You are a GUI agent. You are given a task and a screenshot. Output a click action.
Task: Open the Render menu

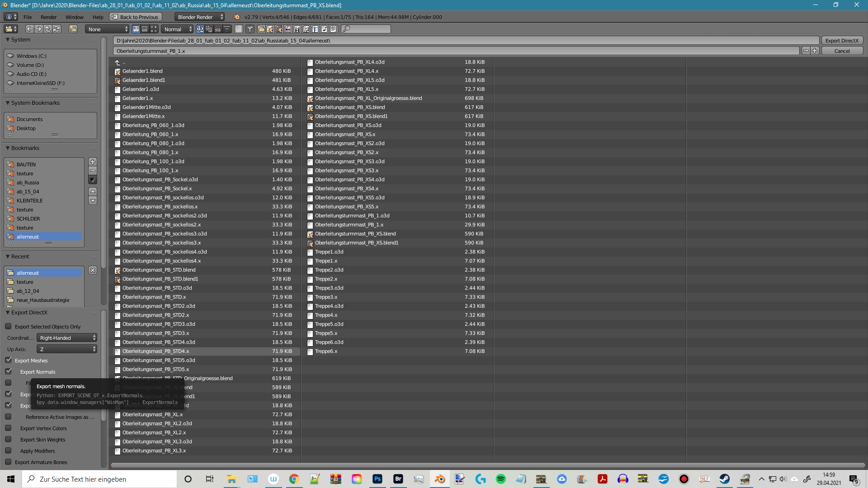tap(48, 17)
